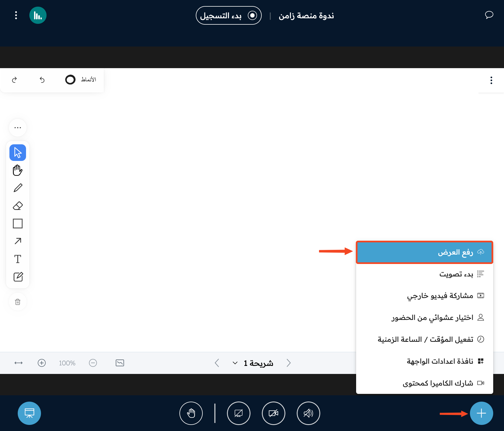Click the trash delete icon
This screenshot has height=431, width=504.
[18, 302]
